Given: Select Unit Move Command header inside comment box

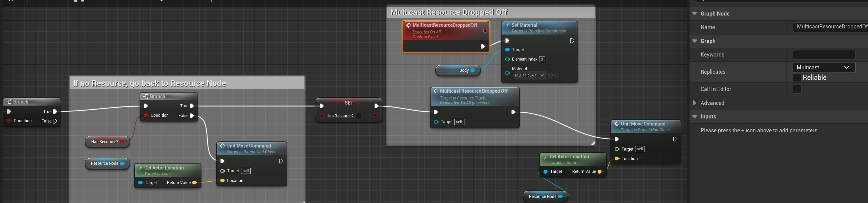Looking at the screenshot, I should click(x=251, y=149).
